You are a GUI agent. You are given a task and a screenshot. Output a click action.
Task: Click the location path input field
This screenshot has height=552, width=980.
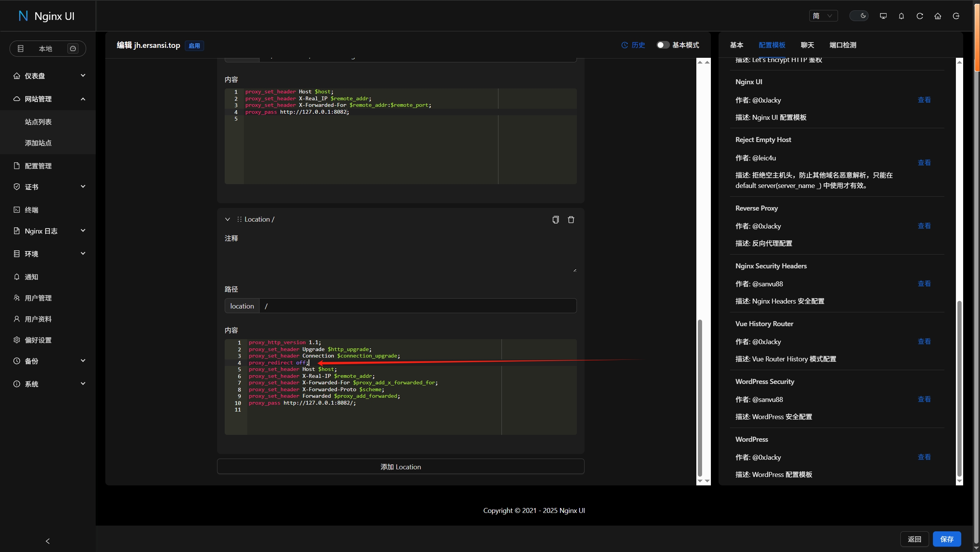(x=418, y=306)
